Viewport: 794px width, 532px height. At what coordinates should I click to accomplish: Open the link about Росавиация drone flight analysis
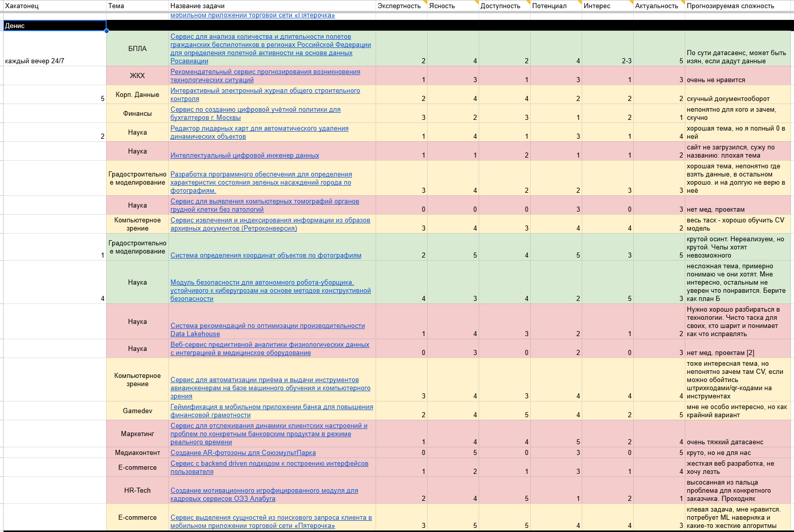coord(270,48)
